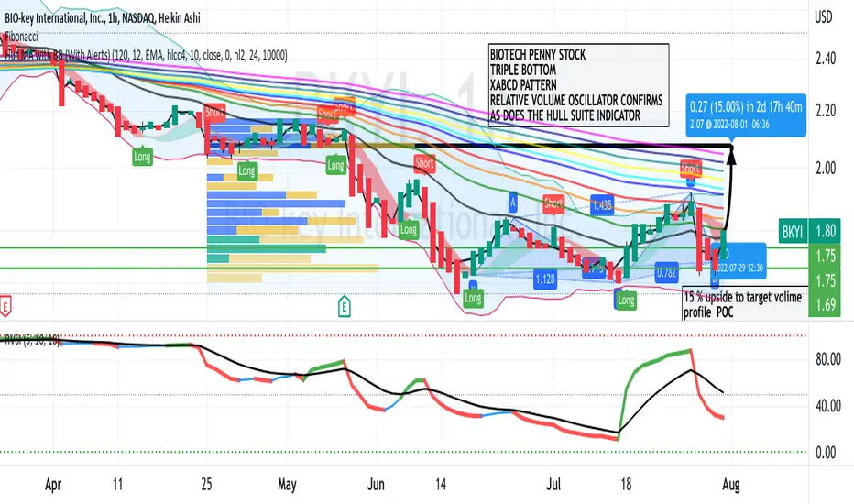
Task: Click the Hull MA with BB indicator legend
Action: (146, 54)
